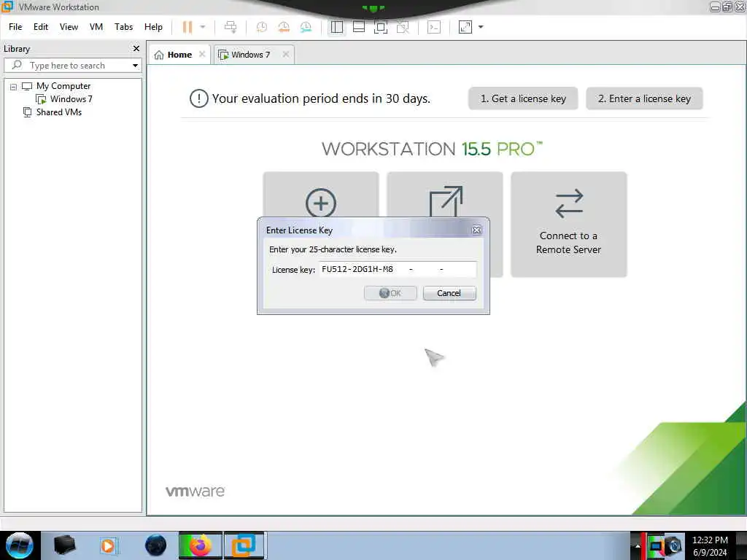This screenshot has height=560, width=747.
Task: Click the Open a Virtual Machine arrow icon
Action: pyautogui.click(x=446, y=201)
